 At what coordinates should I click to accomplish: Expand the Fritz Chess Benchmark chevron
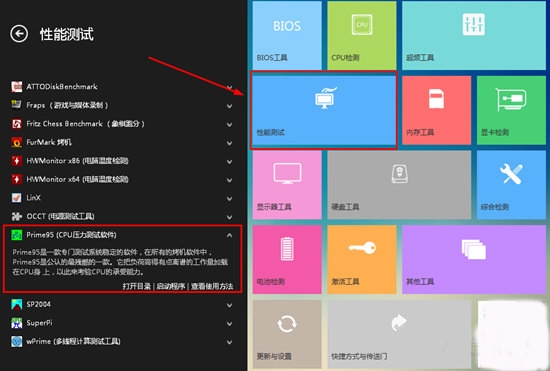tap(229, 124)
